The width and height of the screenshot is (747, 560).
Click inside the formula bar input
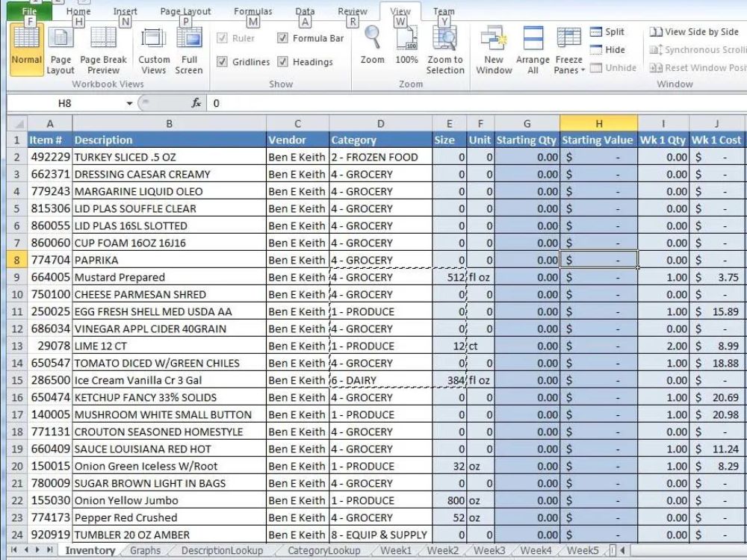[x=477, y=103]
